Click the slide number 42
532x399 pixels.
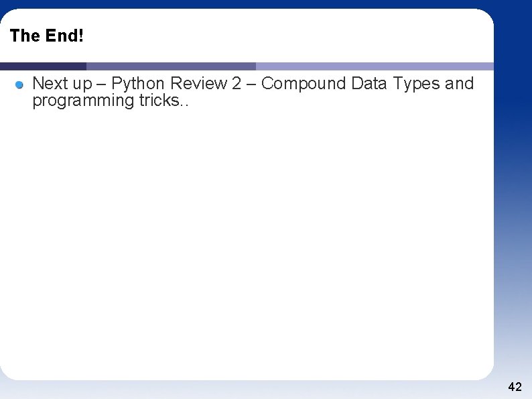(x=515, y=387)
